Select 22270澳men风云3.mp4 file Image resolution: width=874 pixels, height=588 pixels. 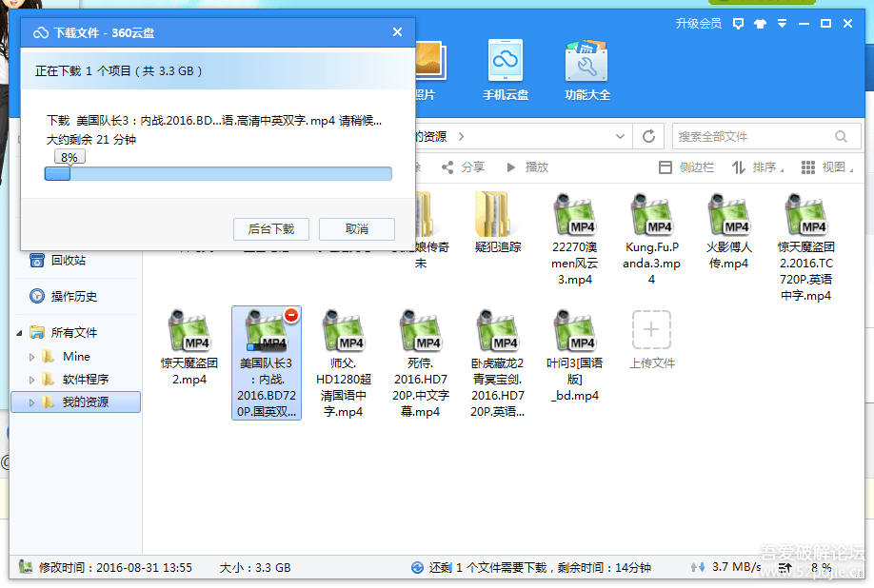pos(575,240)
